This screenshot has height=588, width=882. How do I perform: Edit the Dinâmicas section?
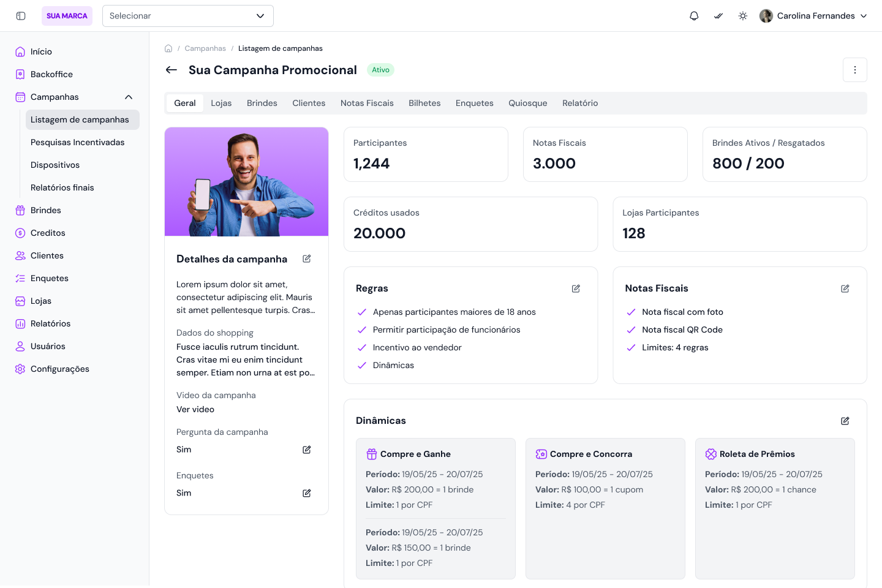tap(845, 421)
